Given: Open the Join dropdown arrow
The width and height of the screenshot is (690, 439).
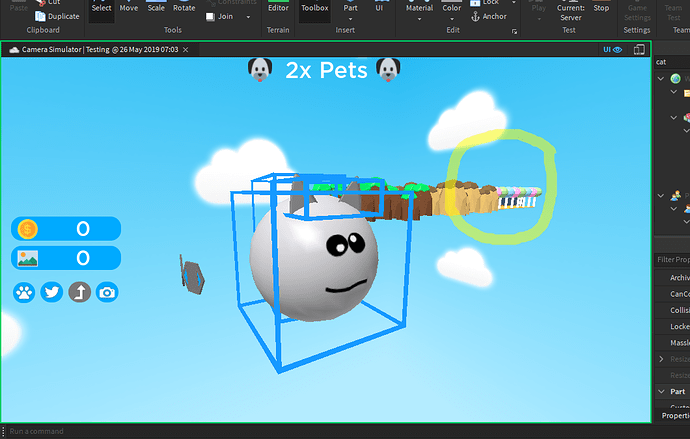Looking at the screenshot, I should pos(248,17).
